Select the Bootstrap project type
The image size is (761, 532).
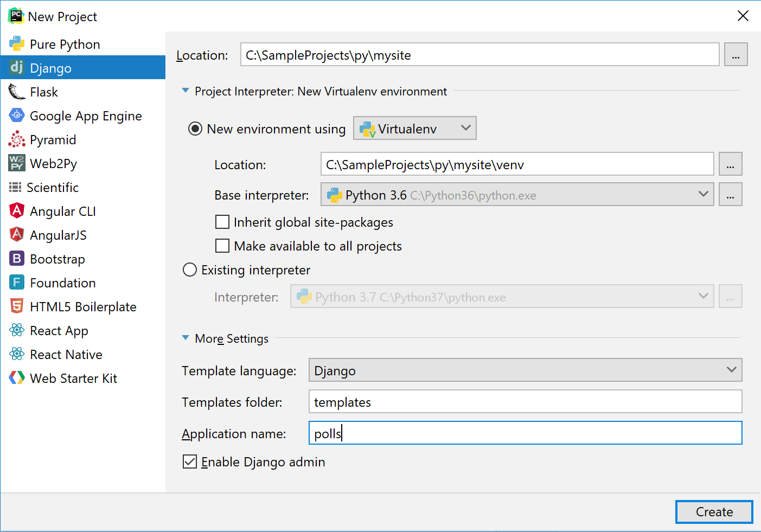(x=83, y=259)
